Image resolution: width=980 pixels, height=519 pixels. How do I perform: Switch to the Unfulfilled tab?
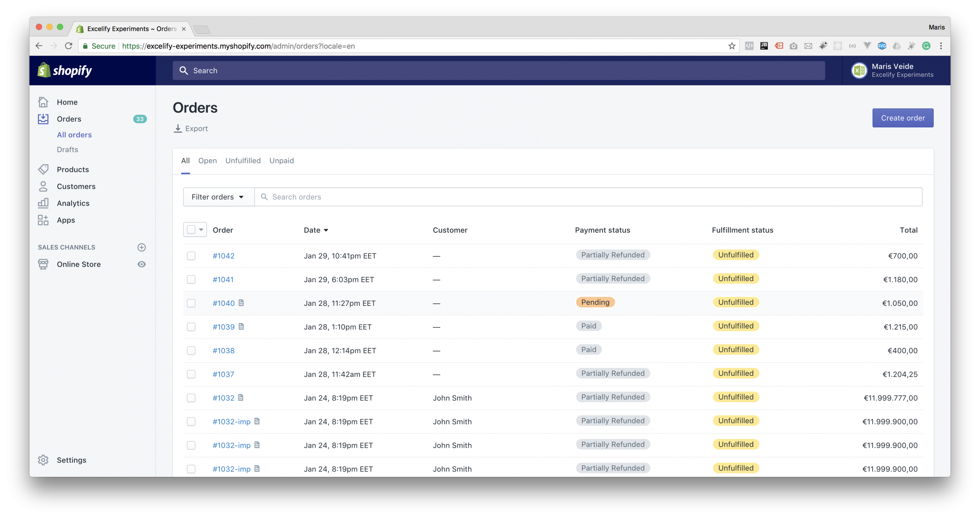(243, 161)
